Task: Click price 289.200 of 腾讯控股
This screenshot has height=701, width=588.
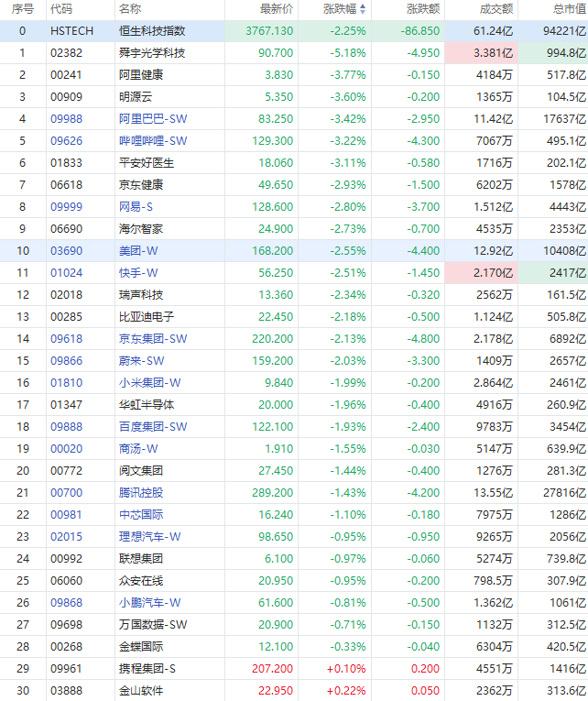Action: coord(273,493)
